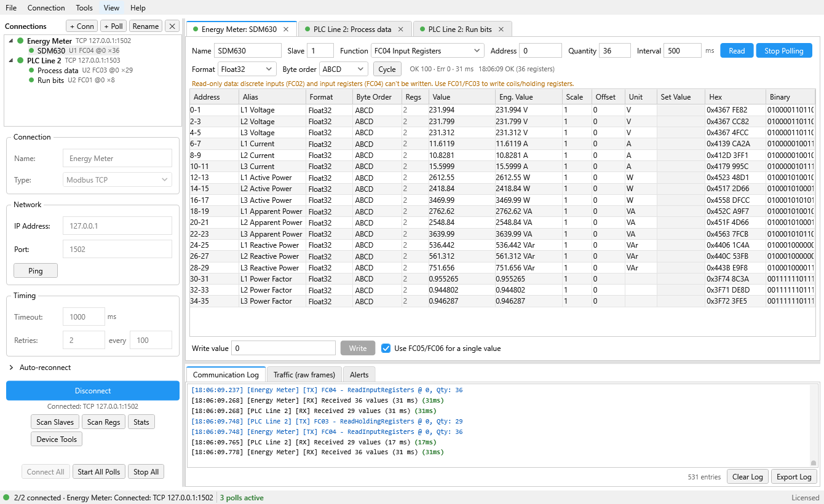Click the Disconnect button

pos(93,391)
